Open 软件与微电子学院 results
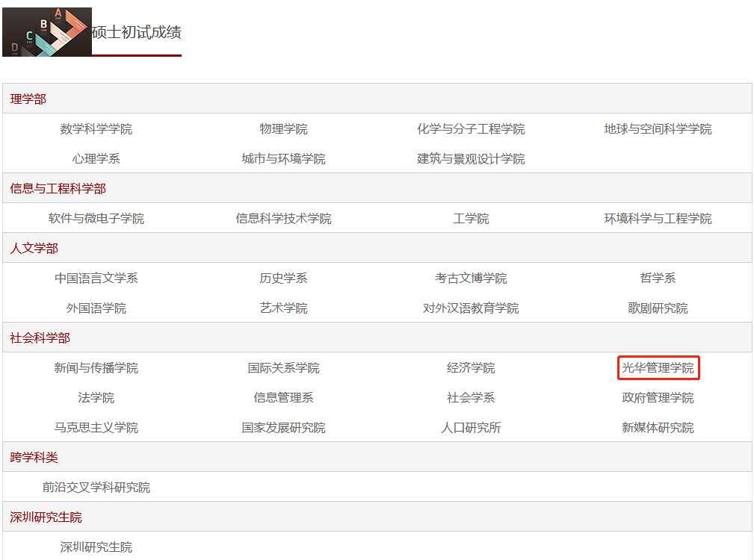This screenshot has height=560, width=754. tap(96, 219)
